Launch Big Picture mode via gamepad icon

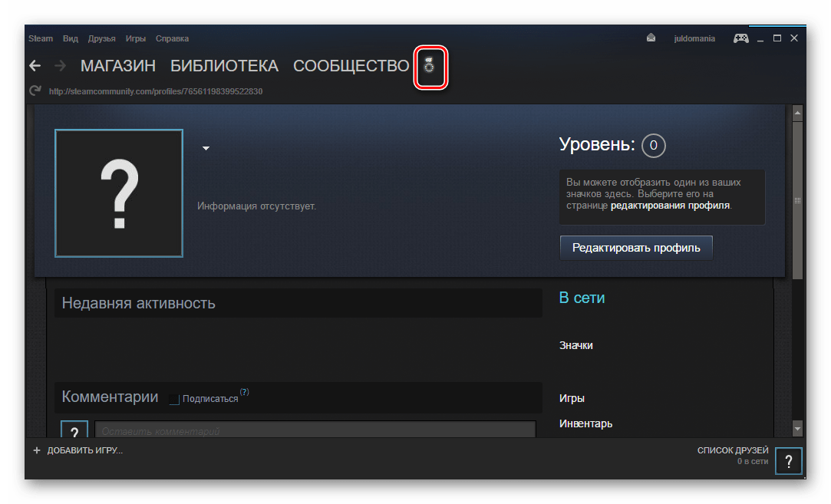click(x=741, y=38)
